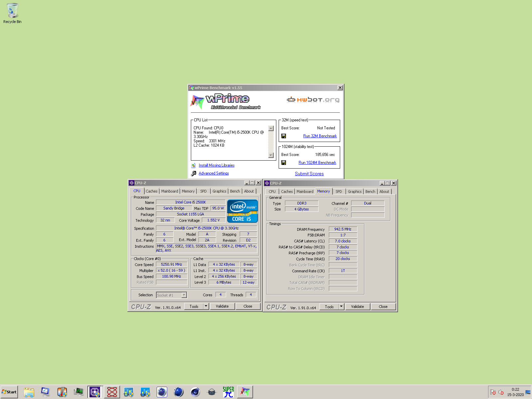Open the second bar-chart benchmark taskbar icon

[x=145, y=392]
